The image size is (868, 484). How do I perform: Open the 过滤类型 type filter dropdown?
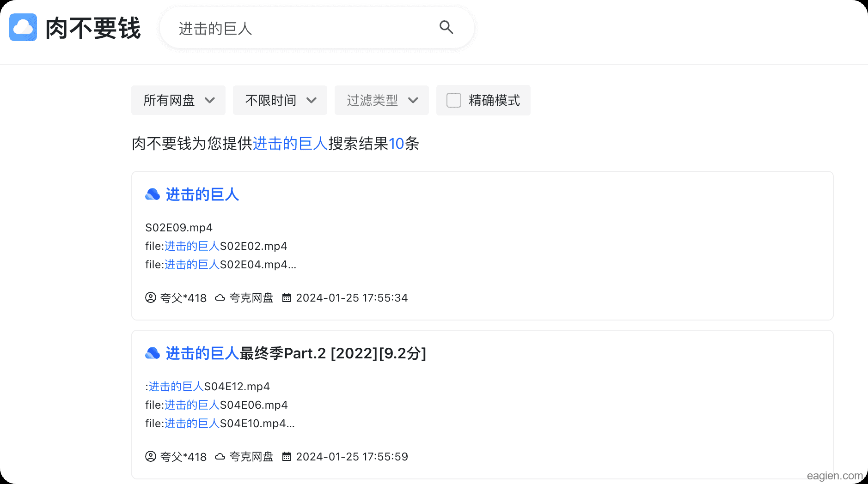382,100
